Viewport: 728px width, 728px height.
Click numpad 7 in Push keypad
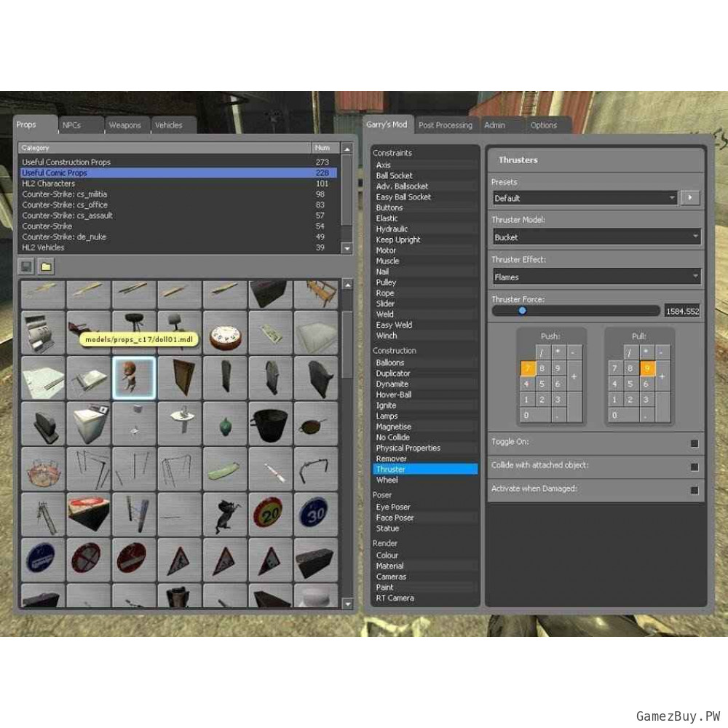[x=527, y=368]
